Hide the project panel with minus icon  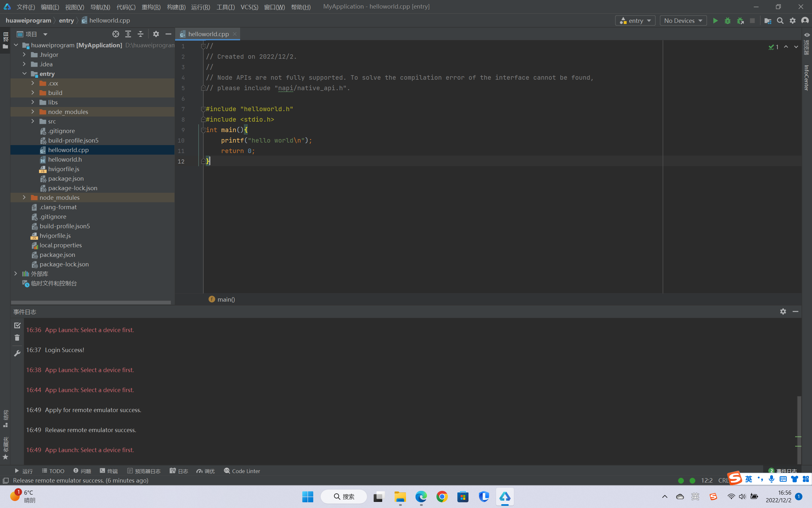point(168,34)
